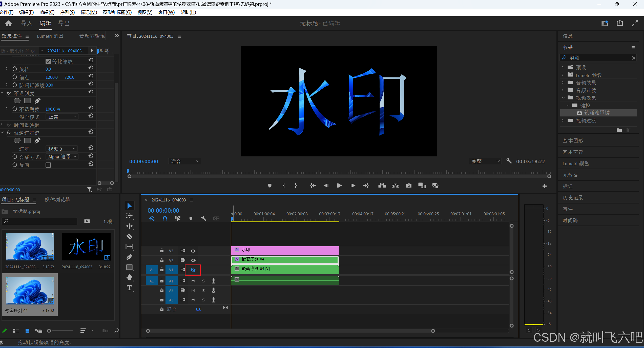Open 合成方式 Alpha 遮罩 dropdown

point(62,157)
